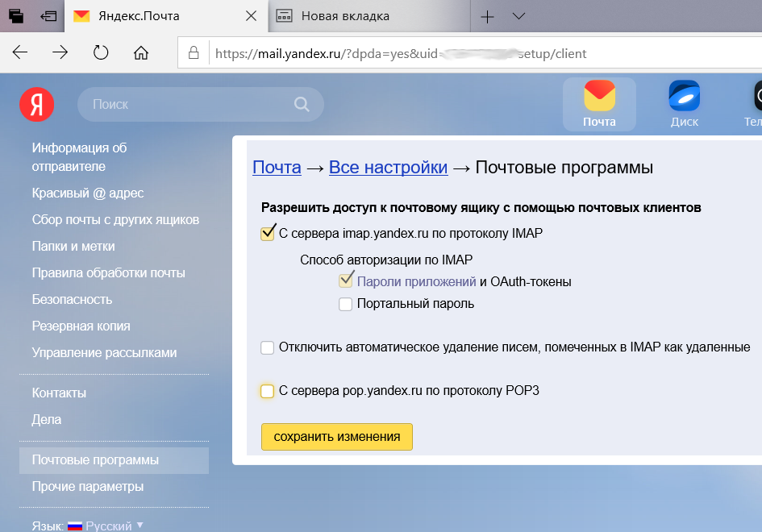Open the Диск service icon
Image resolution: width=762 pixels, height=532 pixels.
685,105
